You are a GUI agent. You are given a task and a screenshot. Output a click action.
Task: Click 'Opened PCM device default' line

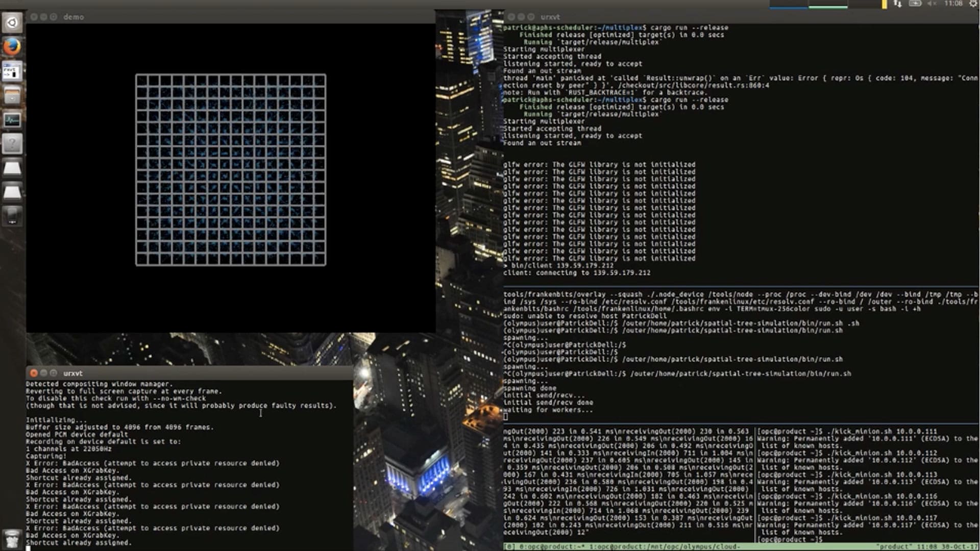(77, 435)
